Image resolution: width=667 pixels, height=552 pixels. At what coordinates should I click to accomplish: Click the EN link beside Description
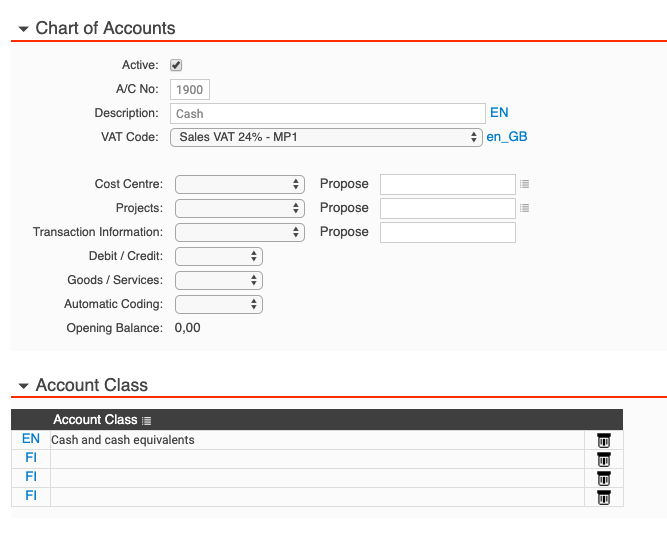click(x=499, y=113)
